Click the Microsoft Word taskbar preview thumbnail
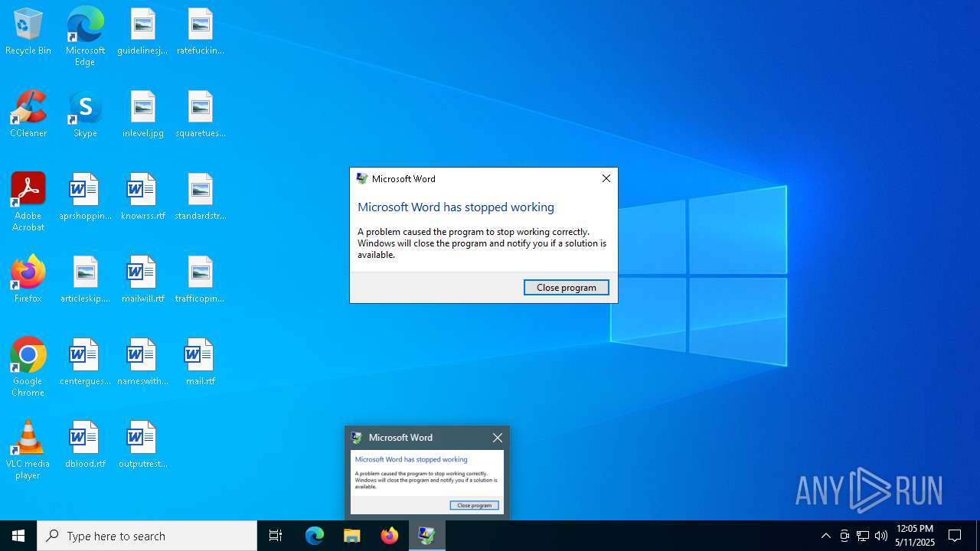The width and height of the screenshot is (980, 551). click(x=427, y=482)
